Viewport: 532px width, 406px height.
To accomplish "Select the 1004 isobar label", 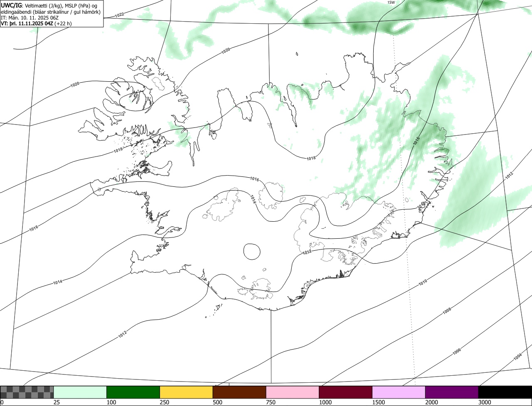I will 517,357.
